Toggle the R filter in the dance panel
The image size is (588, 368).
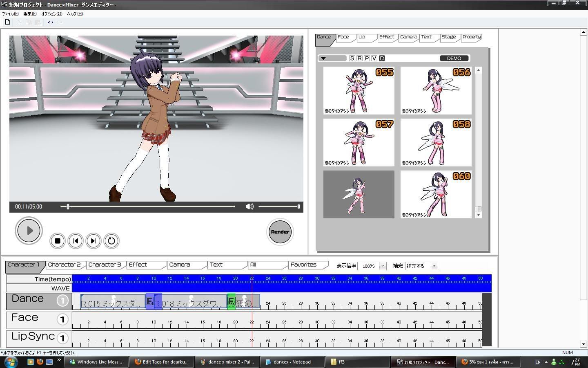[359, 58]
